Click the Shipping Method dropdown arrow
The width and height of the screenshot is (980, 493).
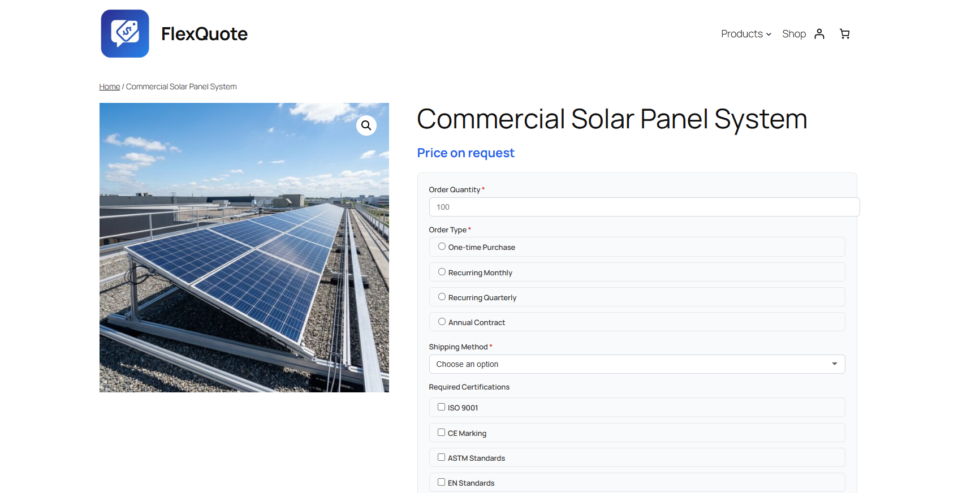coord(834,364)
